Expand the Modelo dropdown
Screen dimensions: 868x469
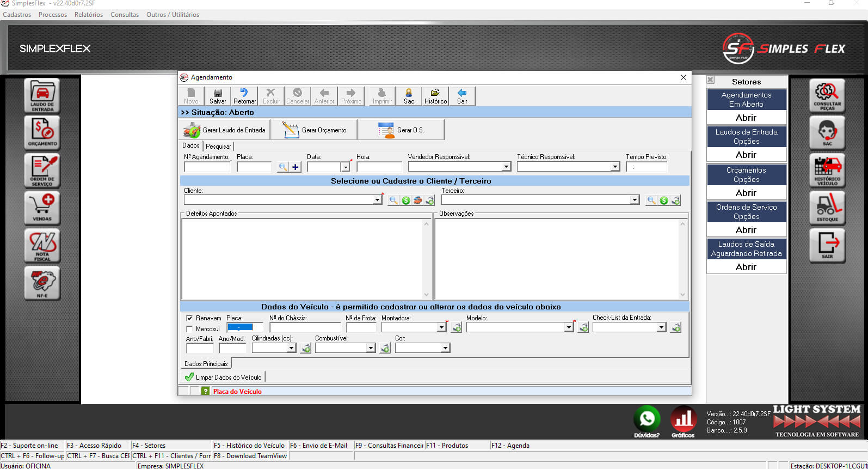coord(568,327)
